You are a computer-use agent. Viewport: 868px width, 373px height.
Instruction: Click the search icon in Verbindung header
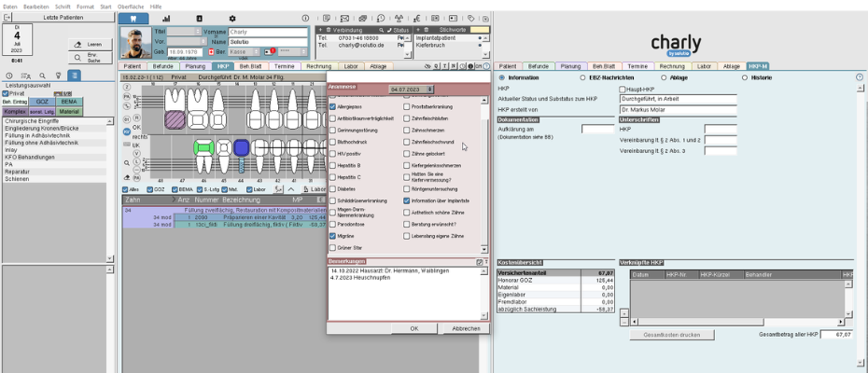[382, 29]
